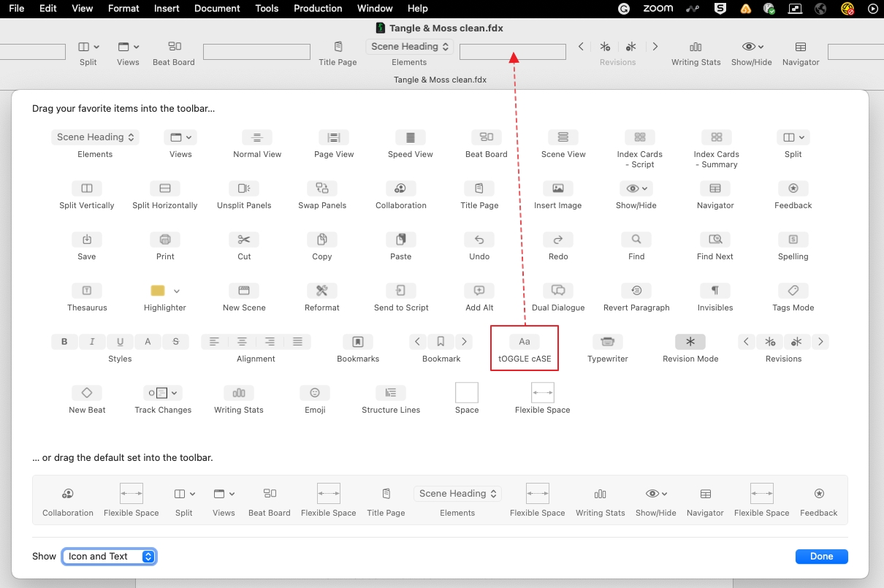Choose the Dual Dialogue icon

(558, 291)
